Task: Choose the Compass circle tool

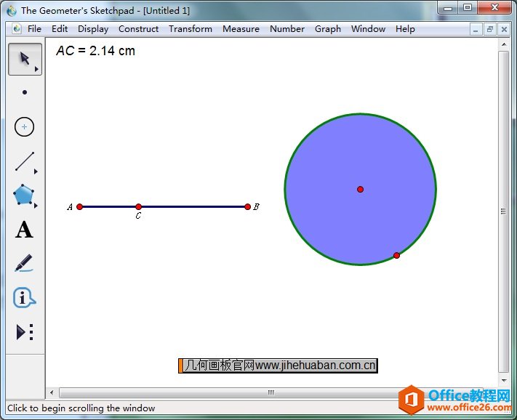Action: coord(24,126)
